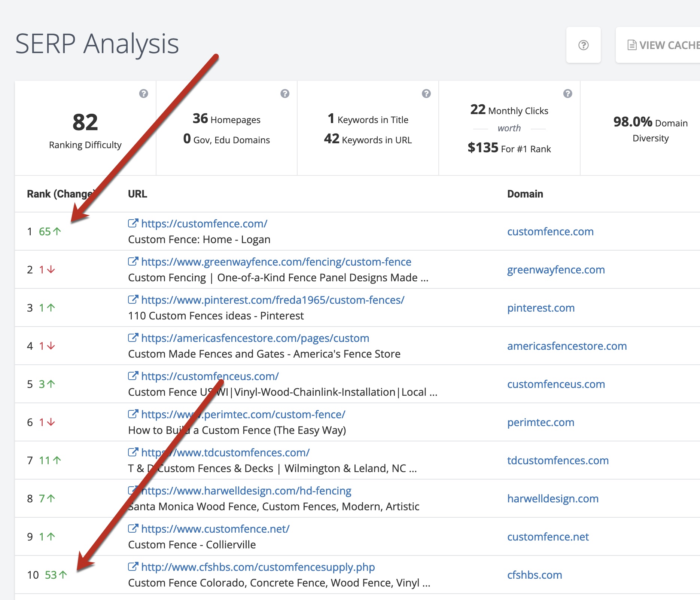
Task: Click the Homepages card help icon
Action: tap(285, 94)
